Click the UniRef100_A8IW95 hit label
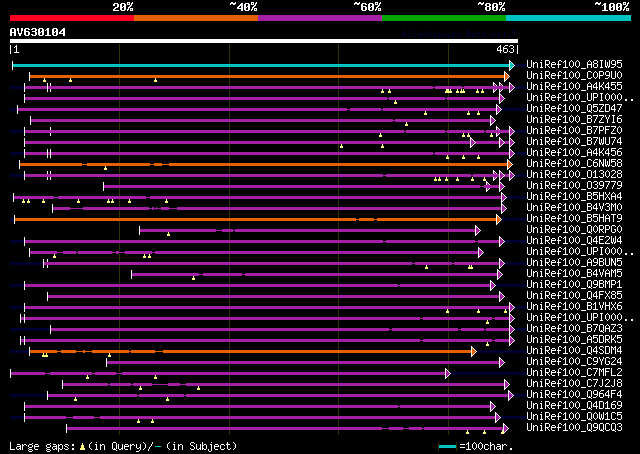 [x=574, y=65]
